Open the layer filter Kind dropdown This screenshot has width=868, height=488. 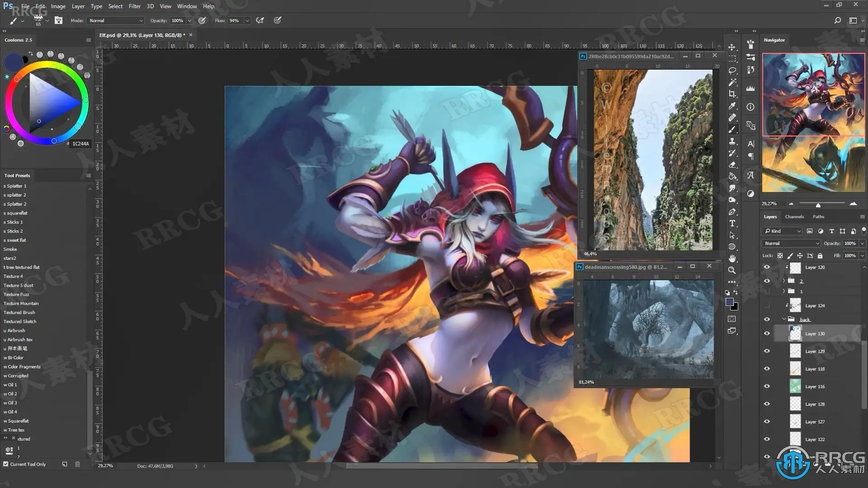[782, 231]
